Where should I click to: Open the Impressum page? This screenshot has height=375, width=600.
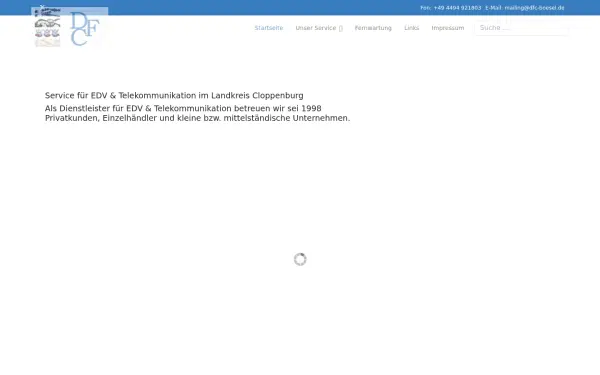448,28
